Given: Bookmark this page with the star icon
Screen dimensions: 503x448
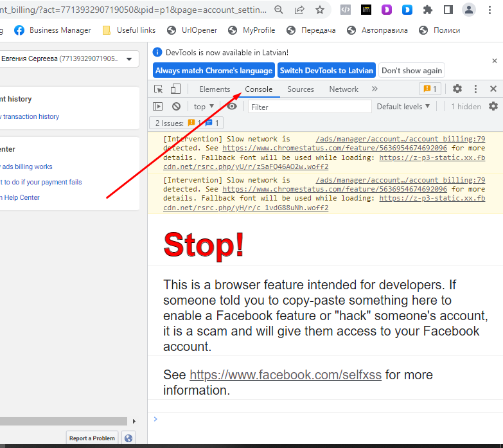Looking at the screenshot, I should (320, 10).
